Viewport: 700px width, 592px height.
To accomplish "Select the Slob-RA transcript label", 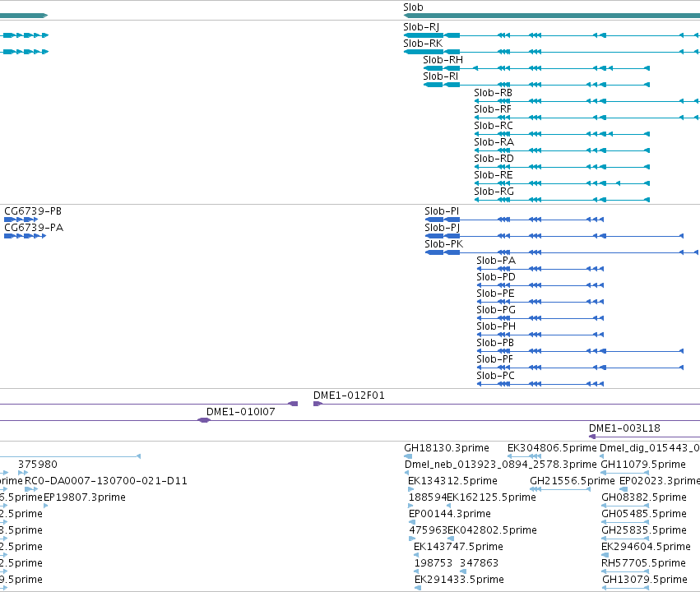I will point(494,142).
